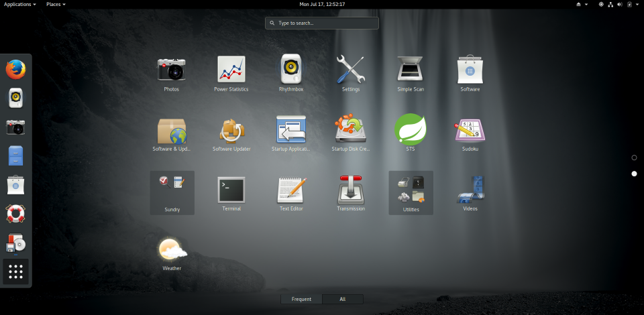Open the STS green leaf app

(411, 134)
